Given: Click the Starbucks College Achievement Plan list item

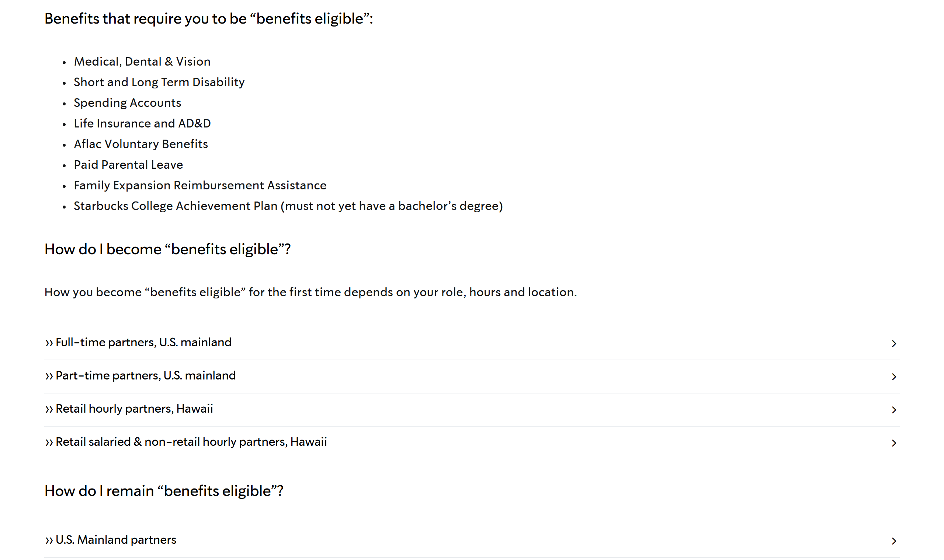Looking at the screenshot, I should [x=288, y=206].
